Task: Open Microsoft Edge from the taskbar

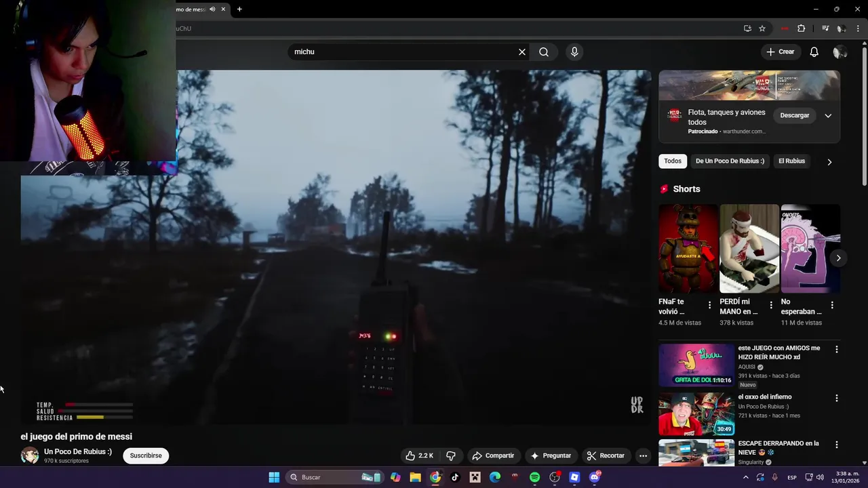Action: 495,477
